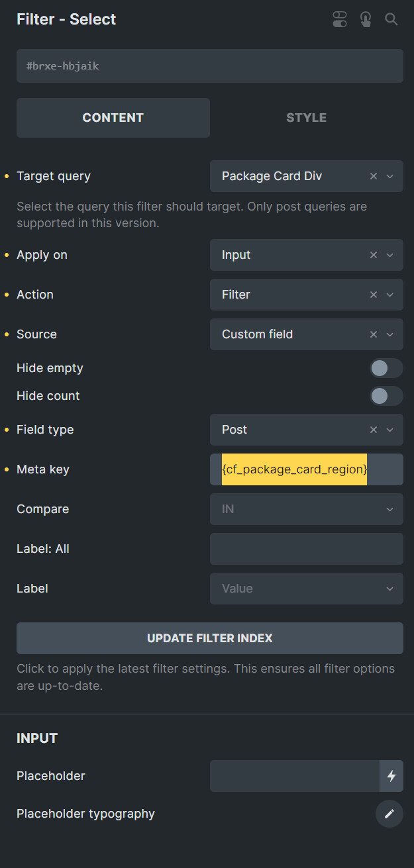
Task: Click the element ID field
Action: [x=210, y=66]
